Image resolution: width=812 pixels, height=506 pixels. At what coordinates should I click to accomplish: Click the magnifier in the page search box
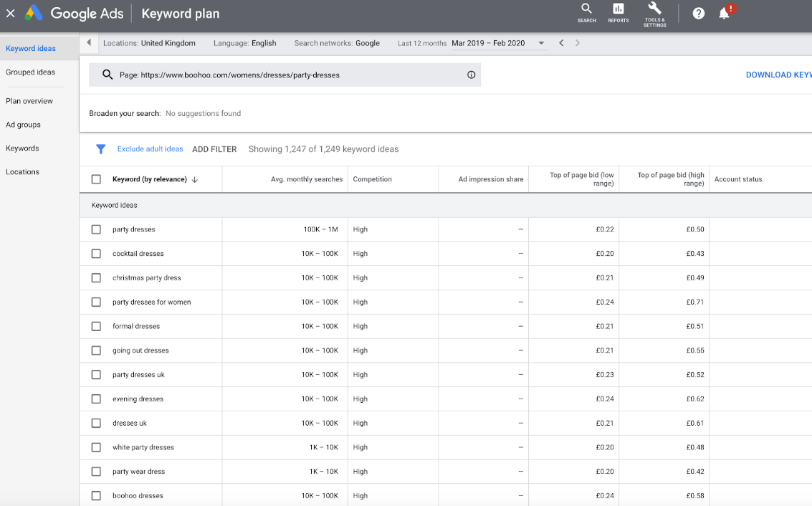pos(108,75)
